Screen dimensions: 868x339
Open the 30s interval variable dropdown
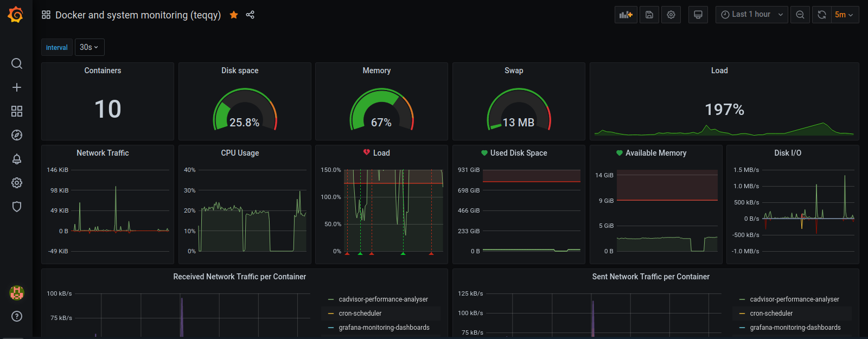pos(90,47)
